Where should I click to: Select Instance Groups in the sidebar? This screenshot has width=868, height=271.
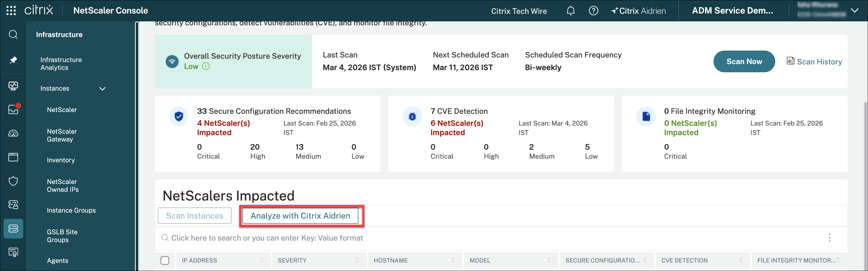[x=71, y=210]
